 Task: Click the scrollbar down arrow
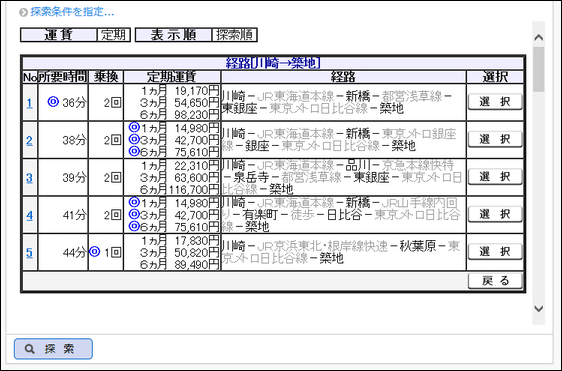[x=538, y=309]
